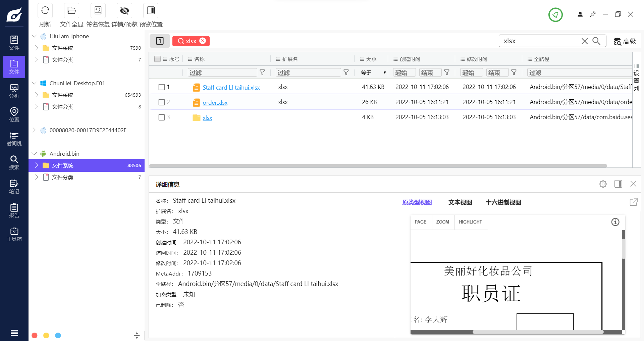644x341 pixels.
Task: Click the name column filter funnel
Action: 262,72
